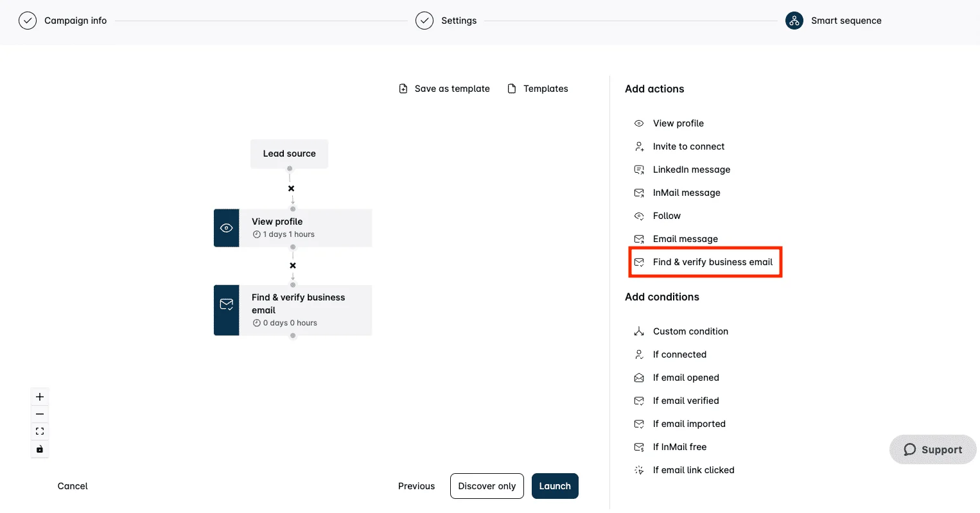
Task: Click the Save as template icon
Action: point(403,89)
